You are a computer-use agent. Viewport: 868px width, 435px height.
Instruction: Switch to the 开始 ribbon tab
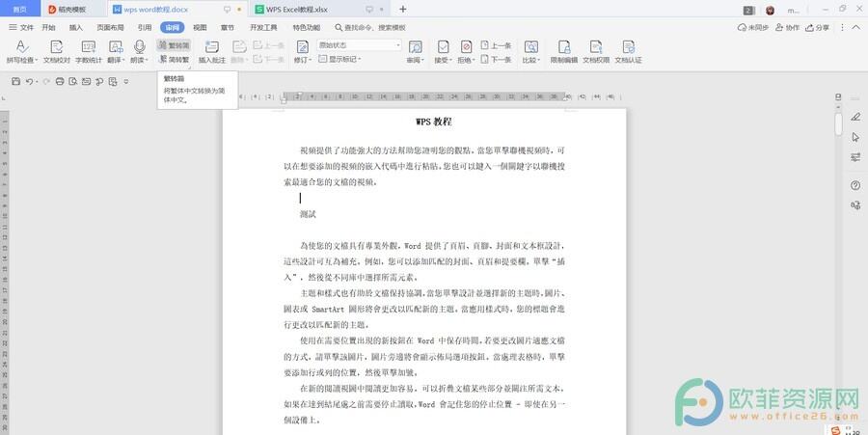[x=49, y=27]
